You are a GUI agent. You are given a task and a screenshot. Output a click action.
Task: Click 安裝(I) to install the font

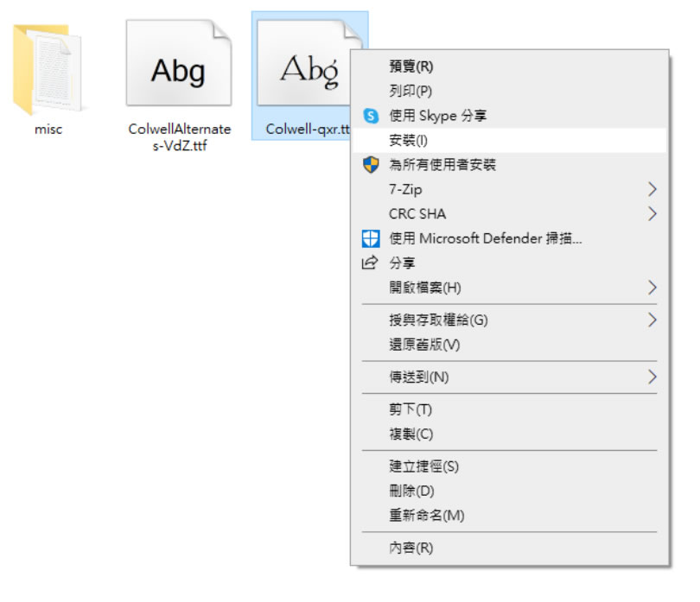pos(509,140)
